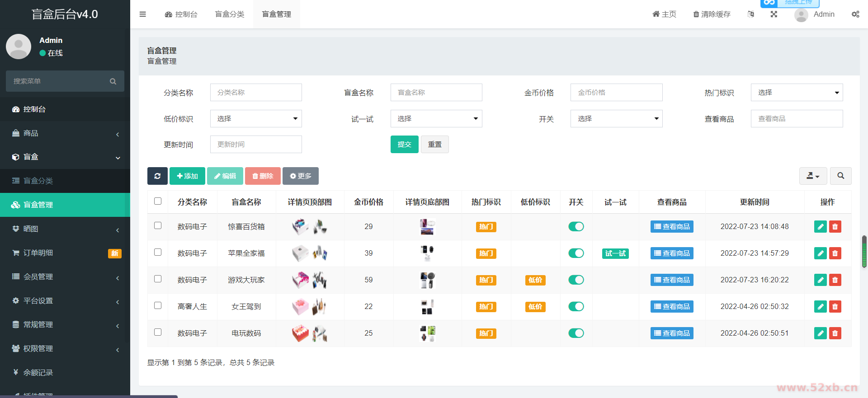The image size is (868, 398).
Task: Check the select-all checkbox in table header
Action: click(158, 201)
